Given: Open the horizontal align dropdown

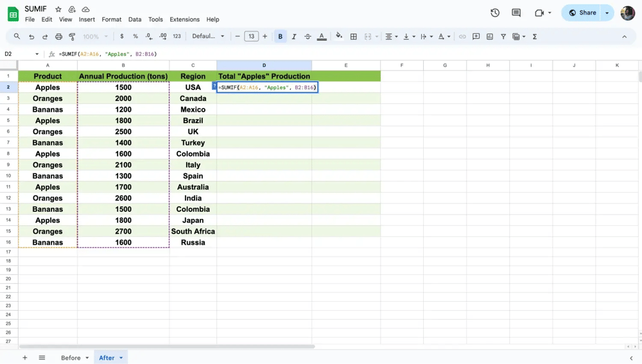Looking at the screenshot, I should click(x=391, y=37).
